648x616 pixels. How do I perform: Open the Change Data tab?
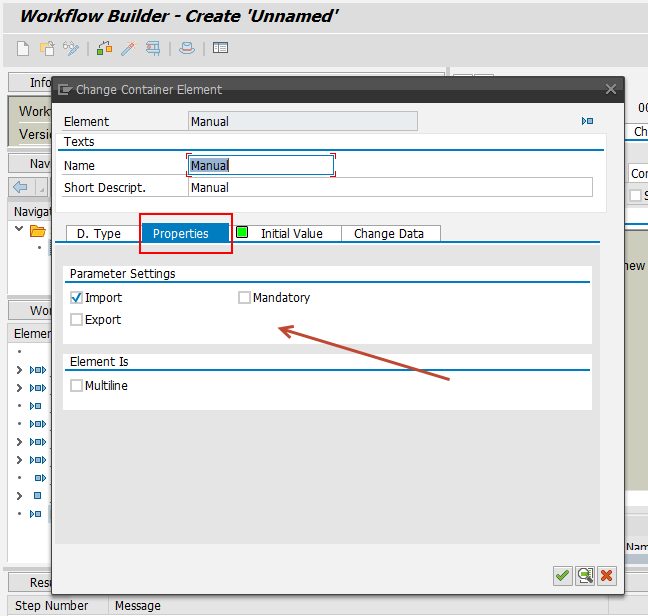click(x=388, y=234)
